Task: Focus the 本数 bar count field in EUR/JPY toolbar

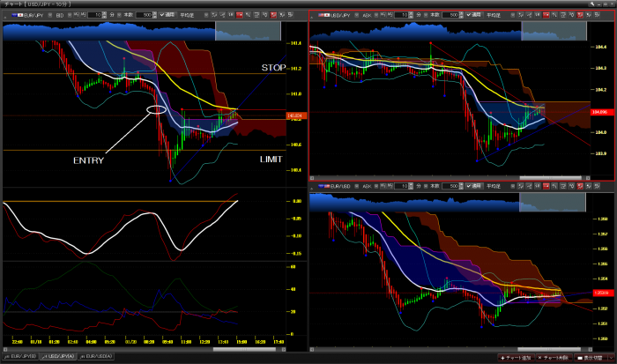Action: tap(144, 15)
